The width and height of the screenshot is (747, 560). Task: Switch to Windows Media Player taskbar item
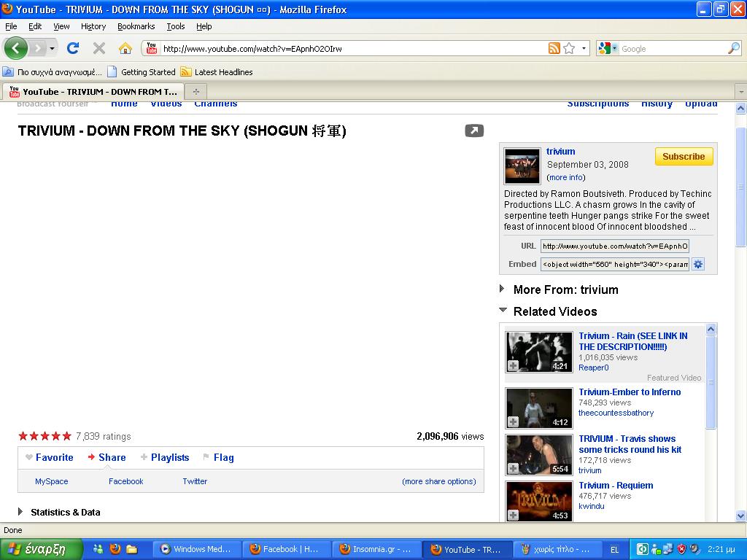pyautogui.click(x=196, y=549)
